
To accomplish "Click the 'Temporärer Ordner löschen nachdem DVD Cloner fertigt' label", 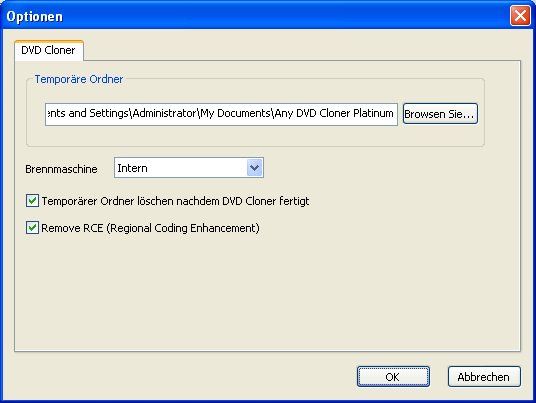I will (175, 201).
